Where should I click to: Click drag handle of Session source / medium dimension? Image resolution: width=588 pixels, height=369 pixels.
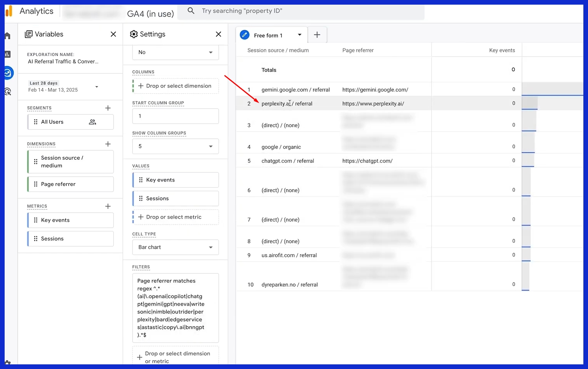point(36,162)
